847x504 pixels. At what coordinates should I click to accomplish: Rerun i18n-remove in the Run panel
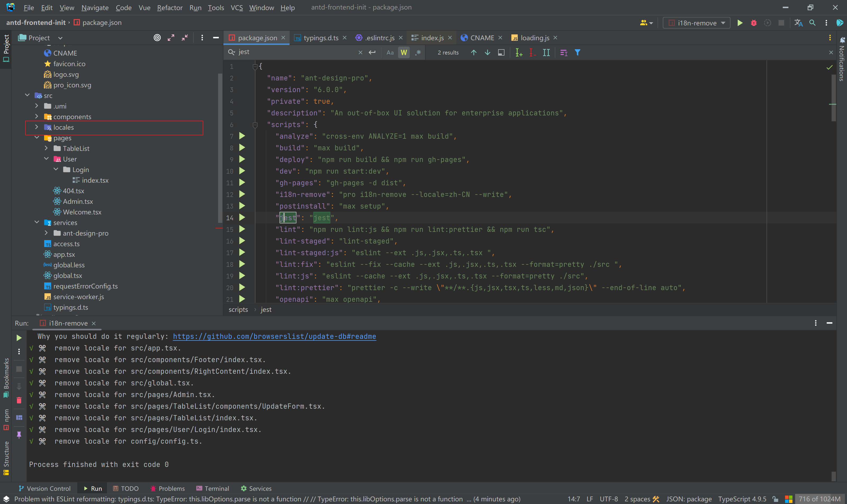19,337
